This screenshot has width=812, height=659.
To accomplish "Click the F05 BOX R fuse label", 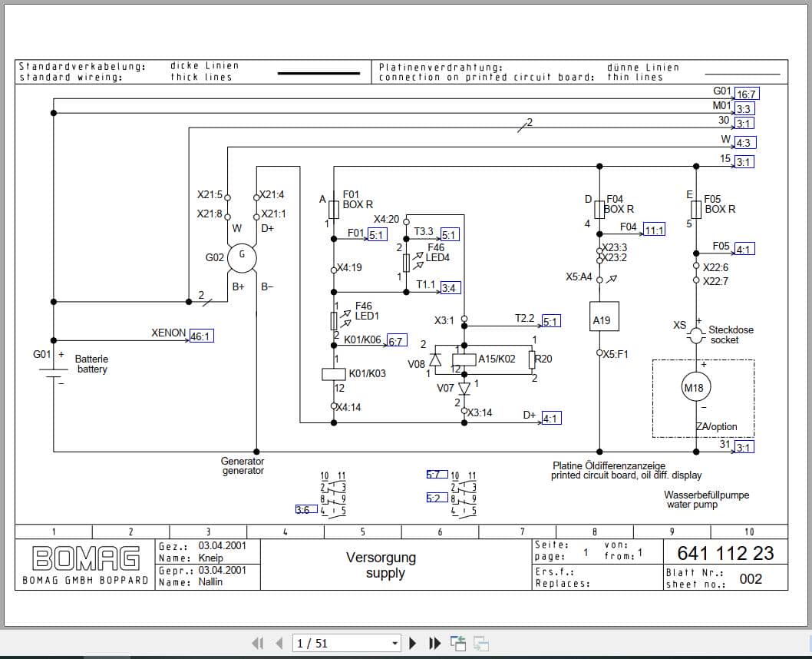I will (720, 204).
